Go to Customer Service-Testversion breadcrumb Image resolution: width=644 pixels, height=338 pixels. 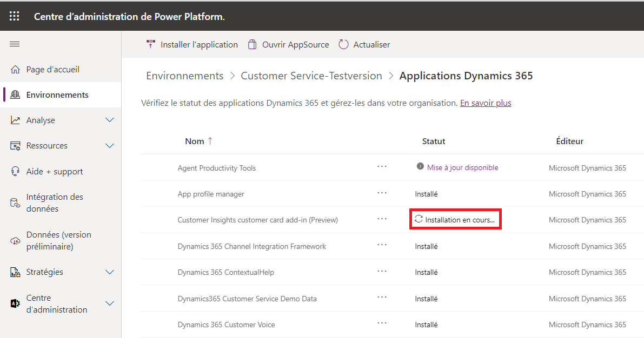(x=311, y=76)
